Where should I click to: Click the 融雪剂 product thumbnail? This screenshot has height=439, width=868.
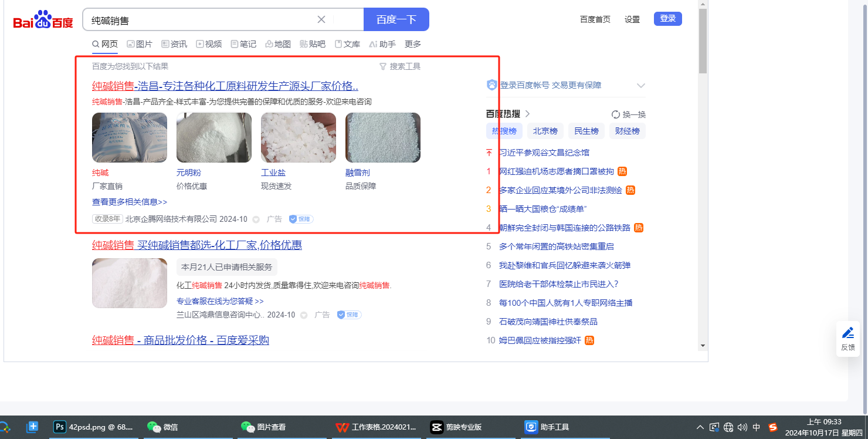click(x=383, y=137)
